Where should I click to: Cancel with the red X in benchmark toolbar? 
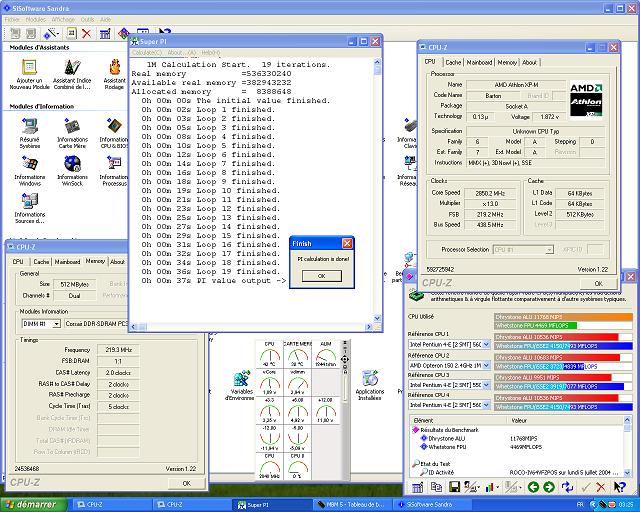coord(601,487)
